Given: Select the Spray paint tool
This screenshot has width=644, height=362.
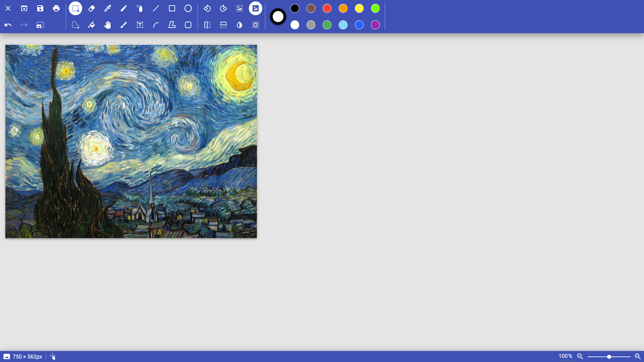Looking at the screenshot, I should (x=140, y=8).
